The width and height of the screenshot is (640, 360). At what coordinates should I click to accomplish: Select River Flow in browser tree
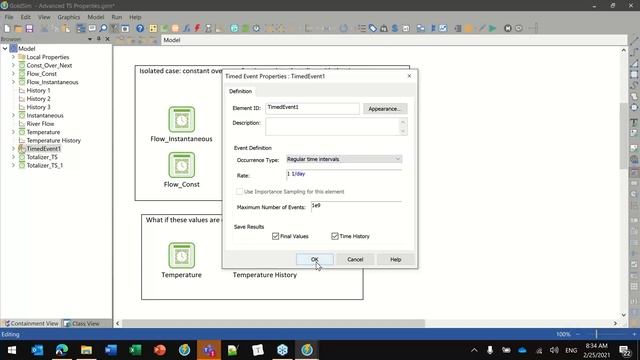pos(40,124)
